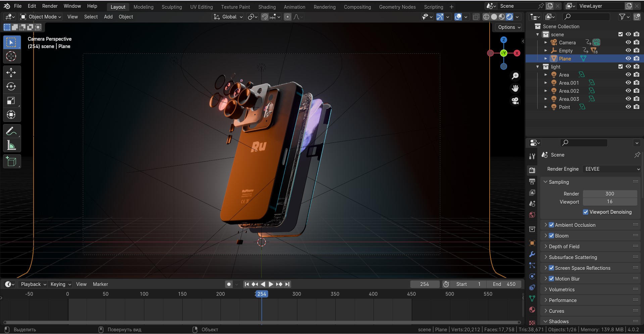
Task: Open the Render Engine dropdown
Action: click(612, 169)
